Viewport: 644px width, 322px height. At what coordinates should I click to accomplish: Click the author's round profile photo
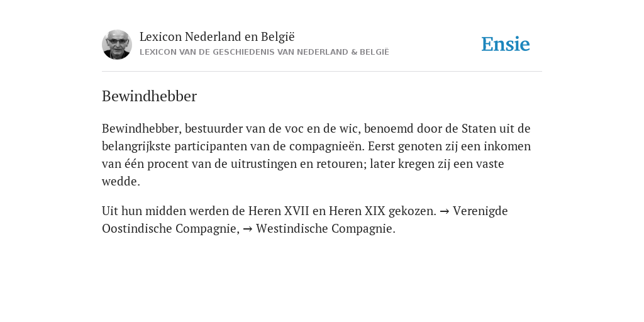[116, 45]
